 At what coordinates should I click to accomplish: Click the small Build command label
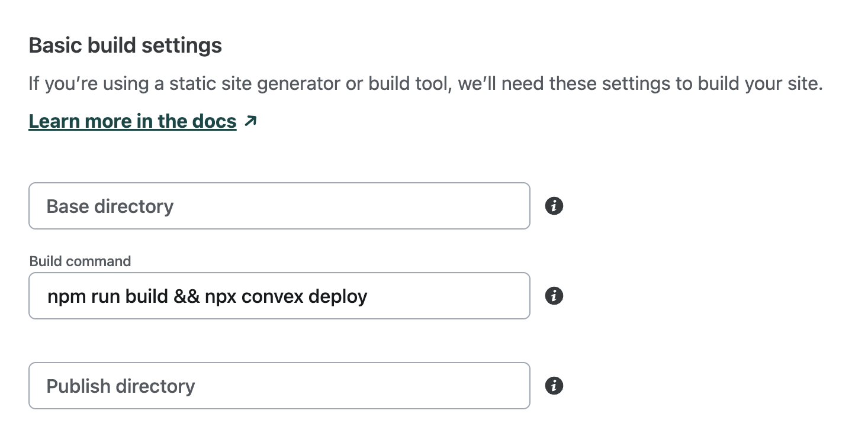coord(80,261)
